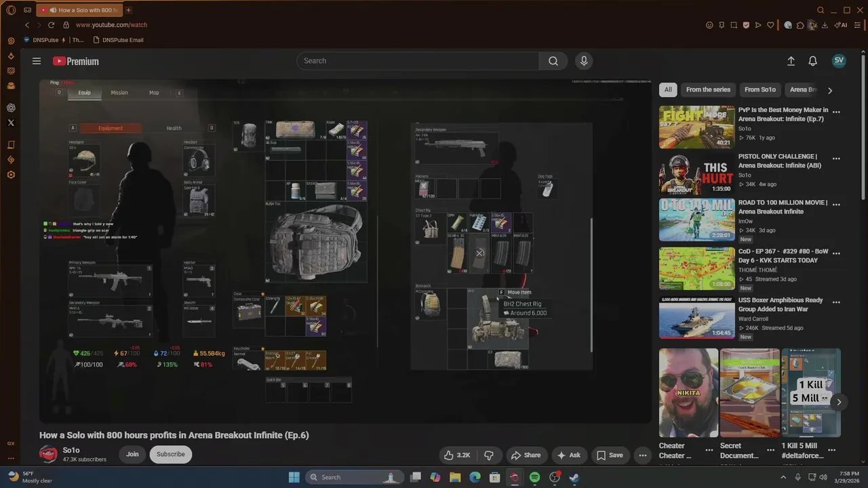Open the browser extensions puzzle icon
The image size is (868, 488).
tap(800, 25)
